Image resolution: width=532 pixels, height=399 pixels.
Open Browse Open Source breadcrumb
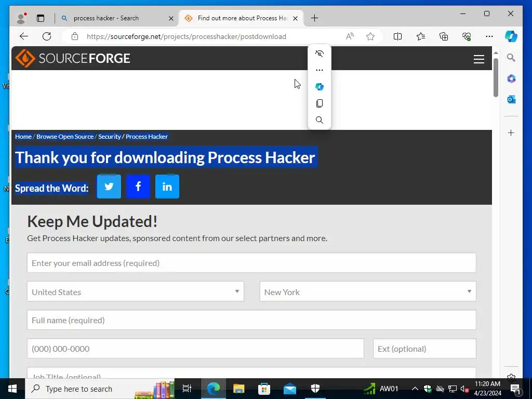[65, 137]
